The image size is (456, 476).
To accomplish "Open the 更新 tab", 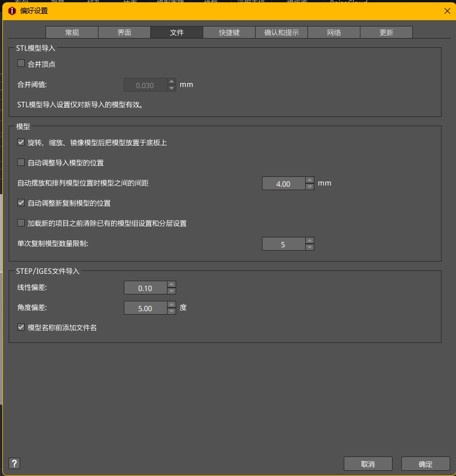I will [x=386, y=32].
